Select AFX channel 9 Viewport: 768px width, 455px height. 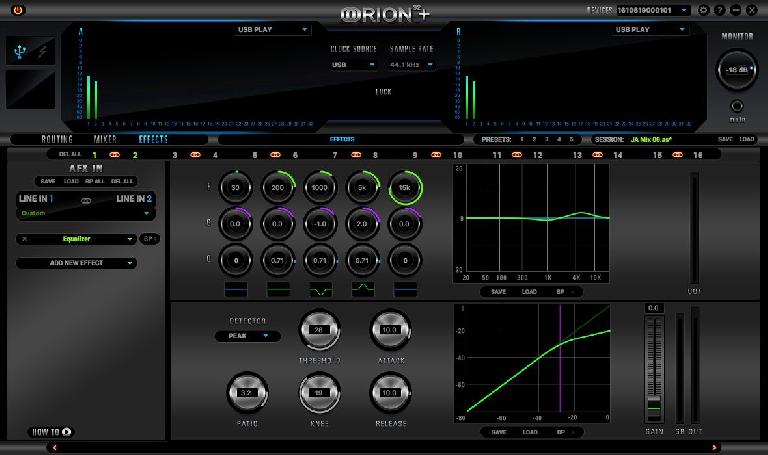coord(415,155)
